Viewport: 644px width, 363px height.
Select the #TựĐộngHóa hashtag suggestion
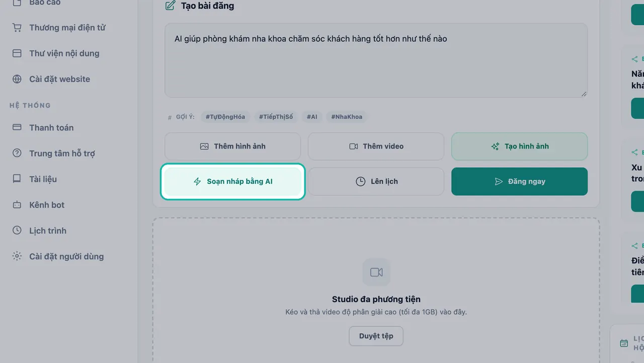click(x=225, y=117)
